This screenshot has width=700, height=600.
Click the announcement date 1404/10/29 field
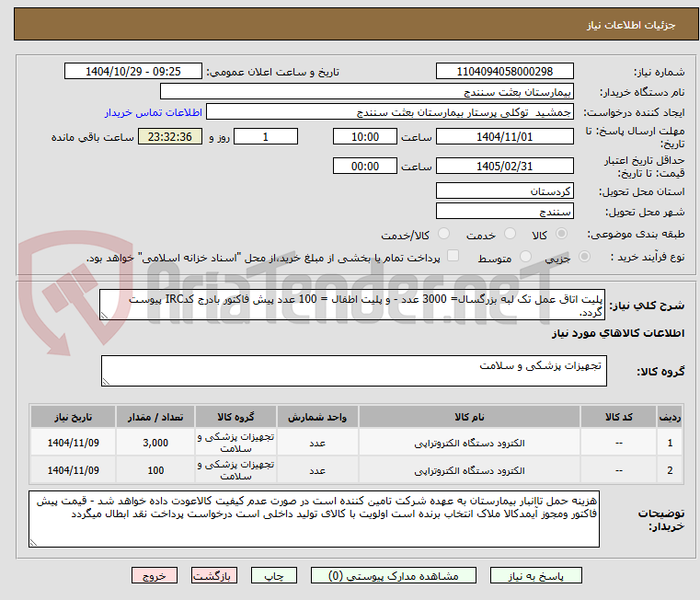pos(133,71)
